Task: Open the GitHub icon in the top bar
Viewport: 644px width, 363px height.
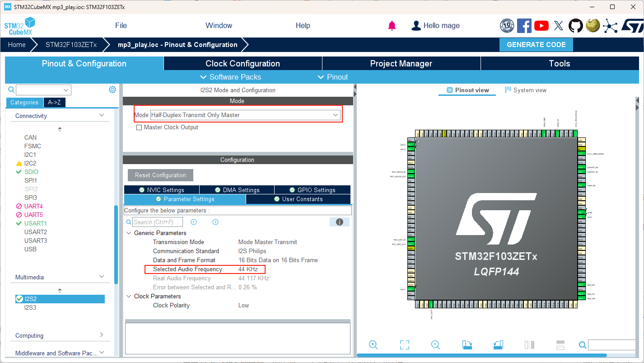Action: 575,26
